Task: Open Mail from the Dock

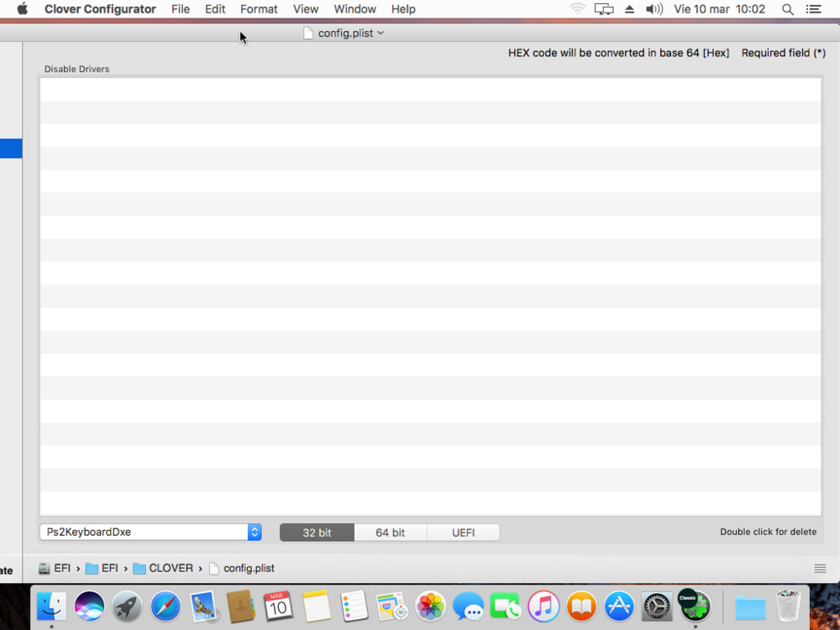Action: point(204,606)
